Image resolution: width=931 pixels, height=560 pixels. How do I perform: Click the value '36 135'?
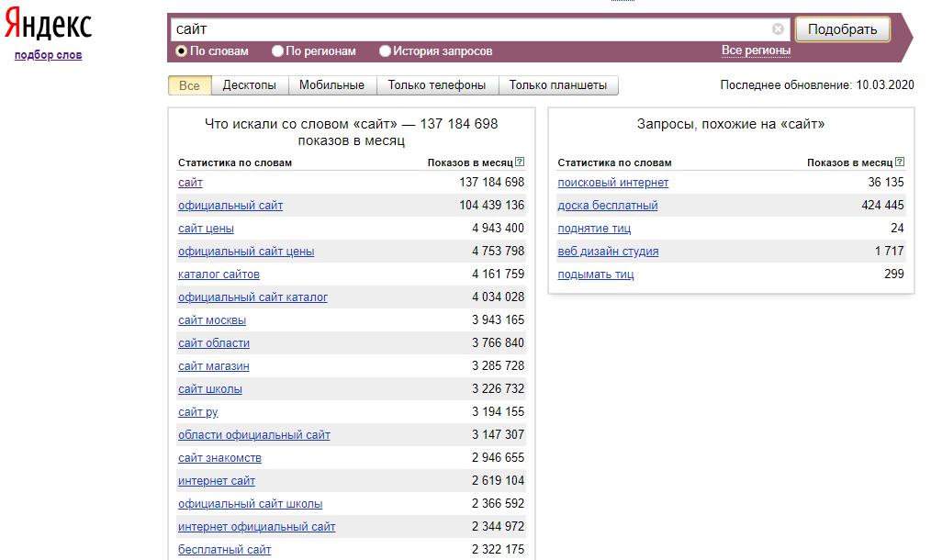[x=886, y=183]
